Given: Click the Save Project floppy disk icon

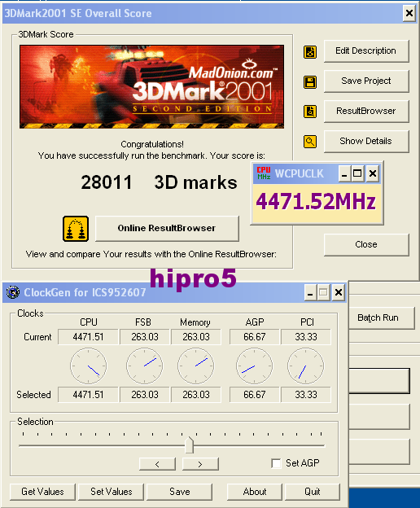Looking at the screenshot, I should point(310,82).
